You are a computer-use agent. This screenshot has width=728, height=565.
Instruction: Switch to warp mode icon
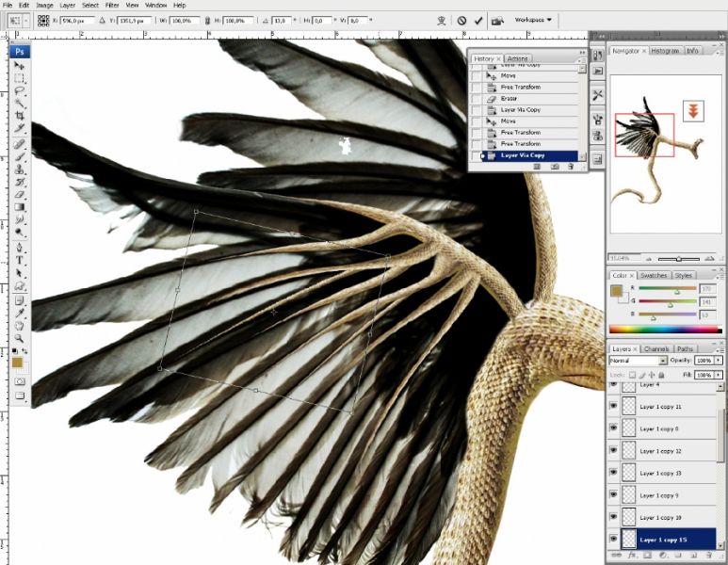442,21
